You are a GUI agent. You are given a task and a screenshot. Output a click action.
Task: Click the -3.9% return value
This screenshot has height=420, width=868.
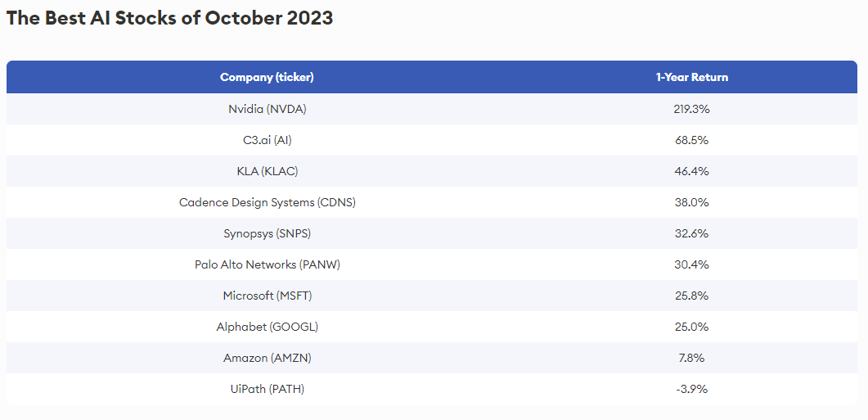692,388
